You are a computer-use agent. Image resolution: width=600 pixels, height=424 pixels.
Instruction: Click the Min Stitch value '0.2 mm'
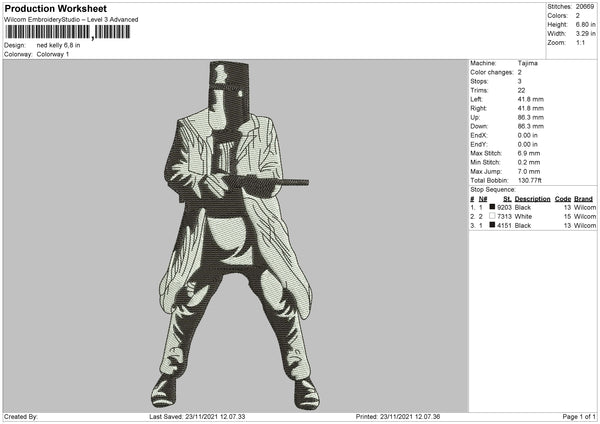pyautogui.click(x=529, y=163)
